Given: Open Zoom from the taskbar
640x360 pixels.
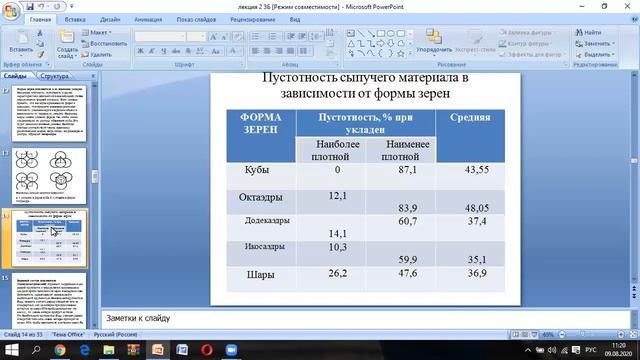Looking at the screenshot, I should coord(231,350).
